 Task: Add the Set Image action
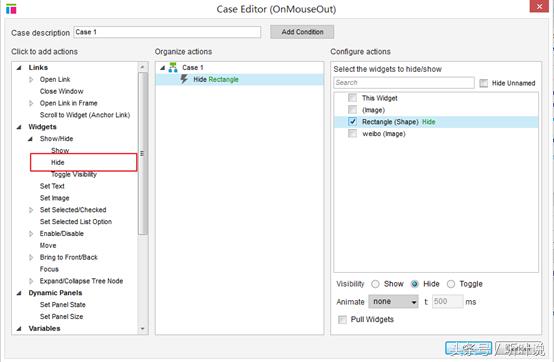54,198
